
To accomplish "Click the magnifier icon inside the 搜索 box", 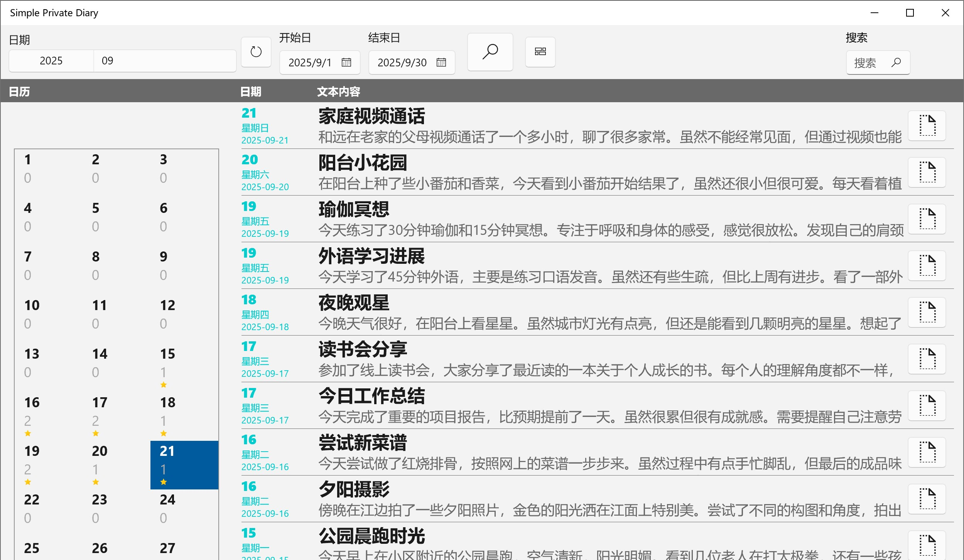I will pos(896,62).
